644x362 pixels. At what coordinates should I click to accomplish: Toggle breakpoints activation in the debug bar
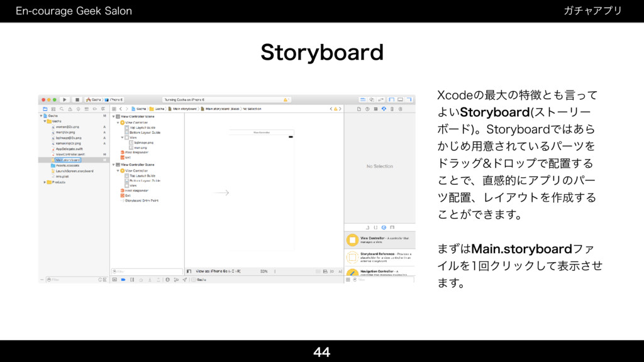[x=123, y=280]
